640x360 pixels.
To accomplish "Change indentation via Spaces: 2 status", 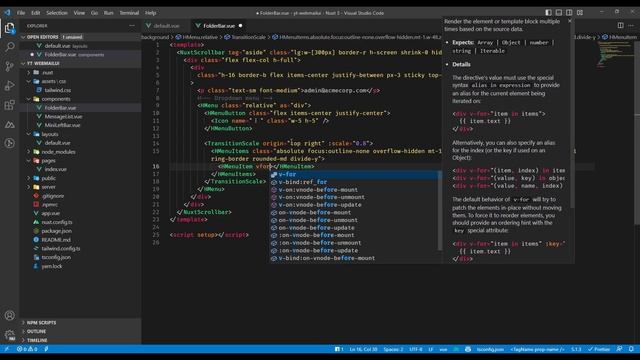I will 393,349.
